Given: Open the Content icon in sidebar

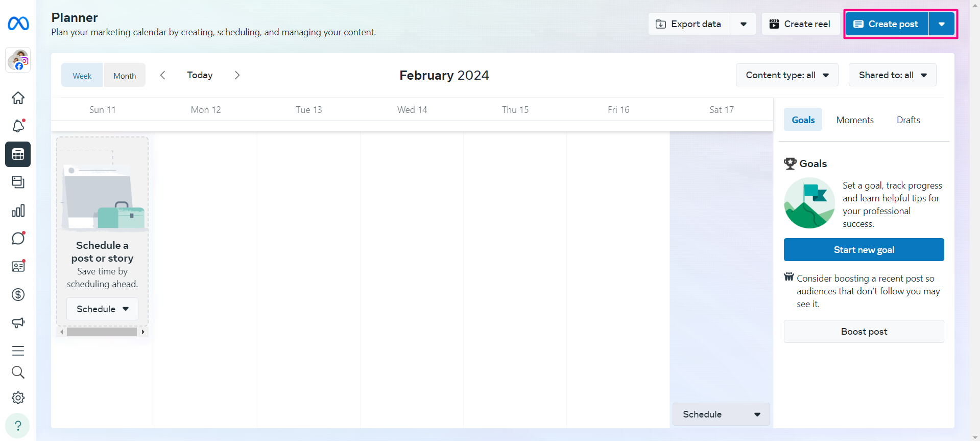Looking at the screenshot, I should click(x=18, y=182).
